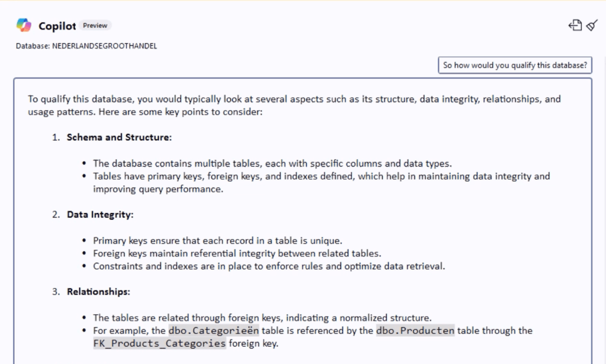Click the chat export icon with arrow
606x364 pixels.
pyautogui.click(x=574, y=25)
